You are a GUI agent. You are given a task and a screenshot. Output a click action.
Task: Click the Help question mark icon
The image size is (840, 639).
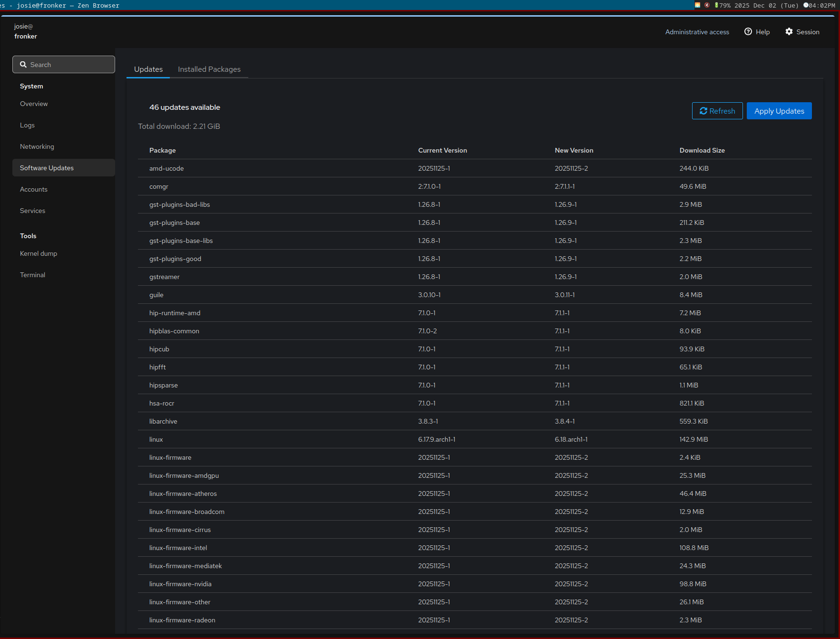748,32
